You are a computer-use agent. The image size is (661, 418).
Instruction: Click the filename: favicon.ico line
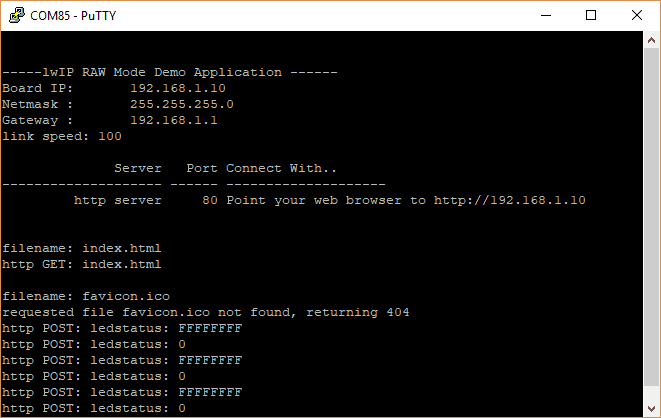pos(86,296)
